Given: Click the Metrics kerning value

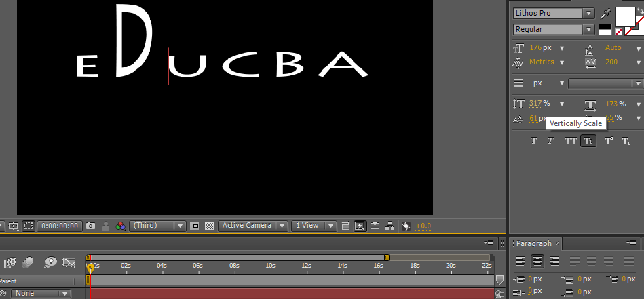Looking at the screenshot, I should (x=542, y=62).
